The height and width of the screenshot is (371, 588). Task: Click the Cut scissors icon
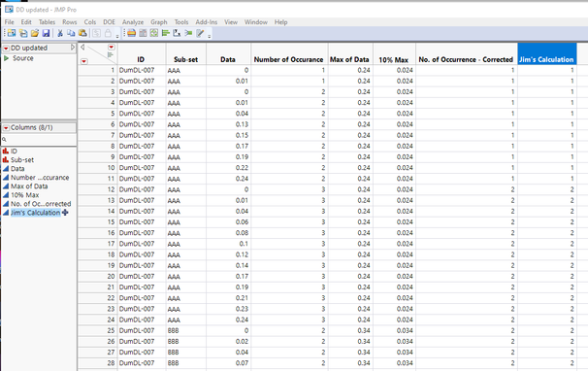click(x=59, y=33)
